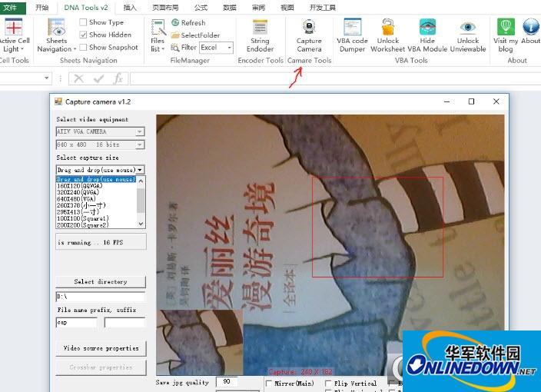This screenshot has width=541, height=392.
Task: Click the Unlock Unviewable icon
Action: [468, 28]
